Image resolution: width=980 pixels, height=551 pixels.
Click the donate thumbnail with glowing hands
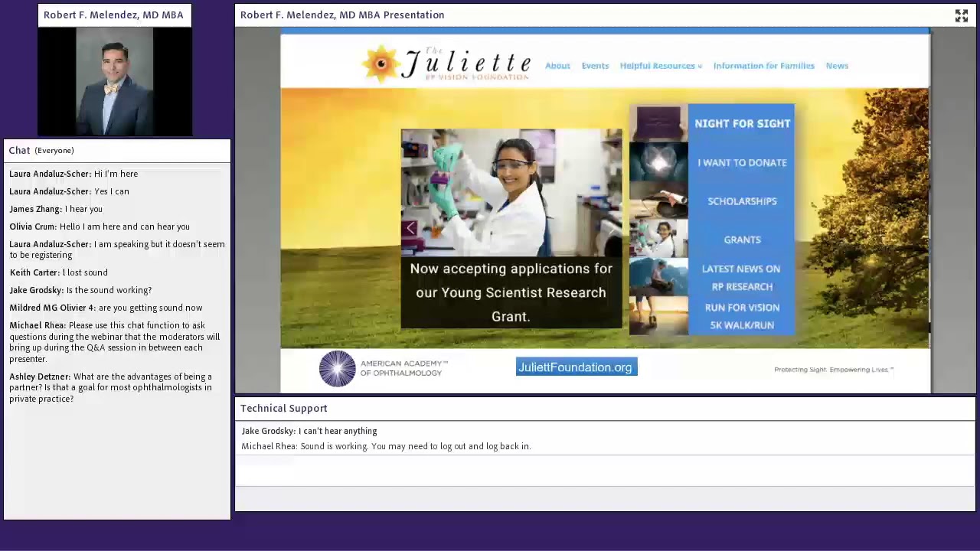pos(658,161)
